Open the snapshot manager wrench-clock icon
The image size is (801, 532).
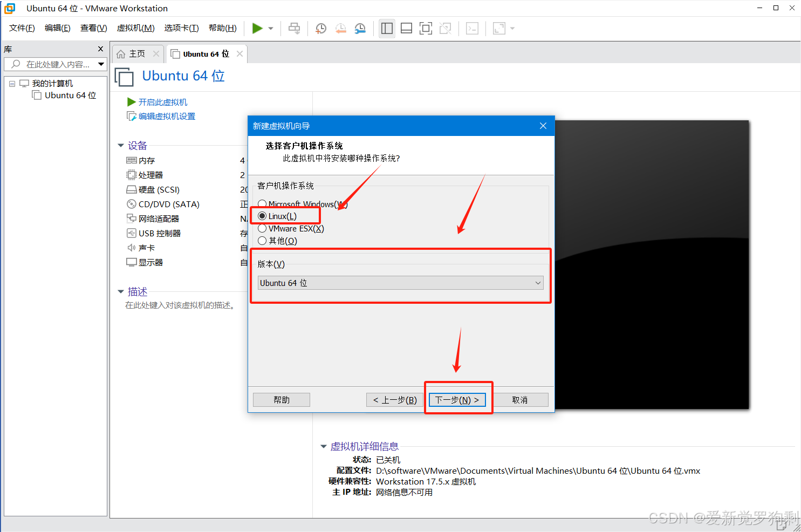pyautogui.click(x=360, y=29)
